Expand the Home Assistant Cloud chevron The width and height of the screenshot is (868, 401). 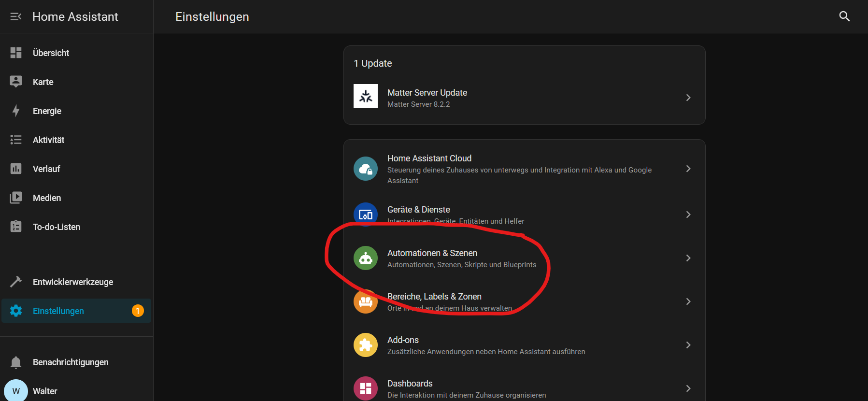(x=688, y=169)
